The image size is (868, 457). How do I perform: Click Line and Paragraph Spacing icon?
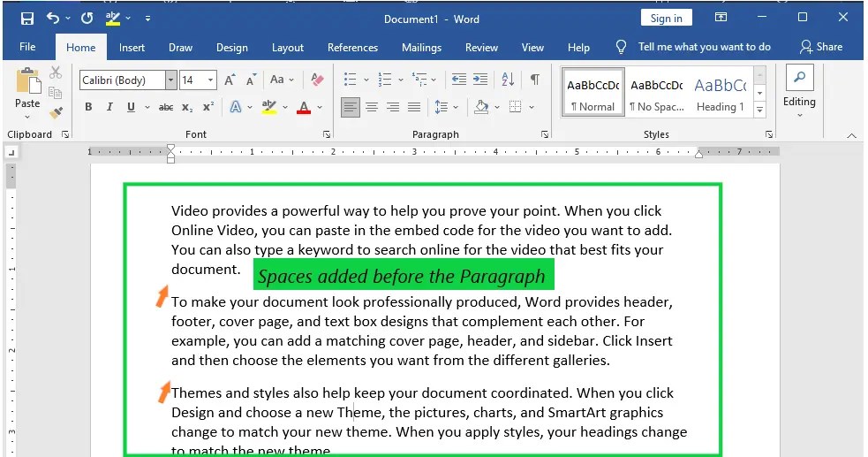click(442, 107)
